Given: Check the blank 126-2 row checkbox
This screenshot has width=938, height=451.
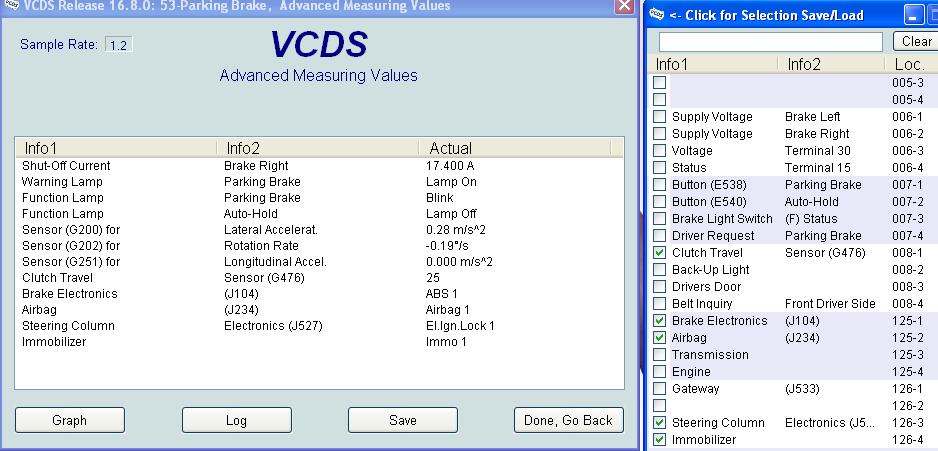Looking at the screenshot, I should pos(659,406).
